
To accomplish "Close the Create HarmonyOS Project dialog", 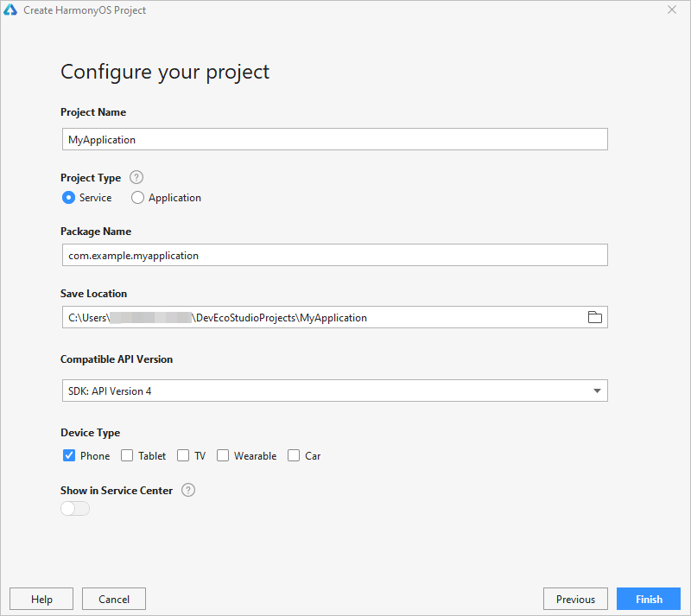I will [672, 10].
